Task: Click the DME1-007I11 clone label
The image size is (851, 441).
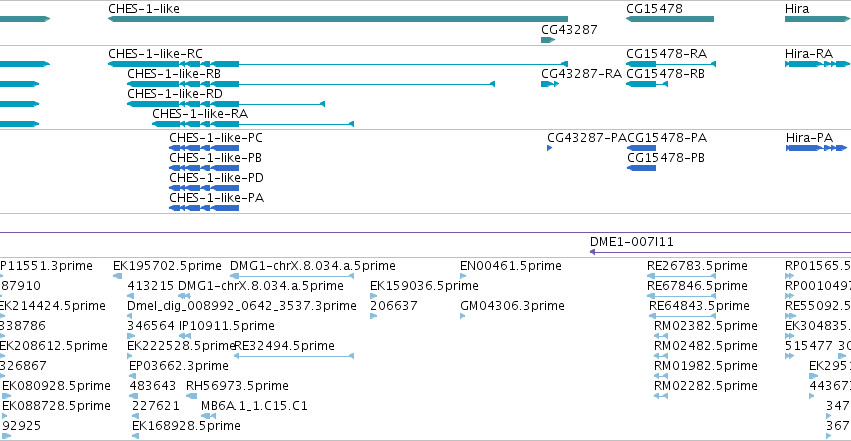Action: pos(632,242)
